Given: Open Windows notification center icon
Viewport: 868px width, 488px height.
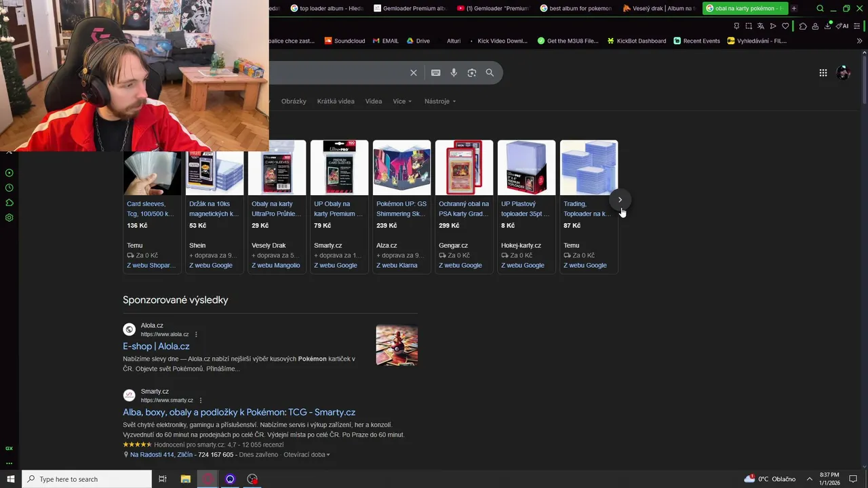Looking at the screenshot, I should pos(853,479).
